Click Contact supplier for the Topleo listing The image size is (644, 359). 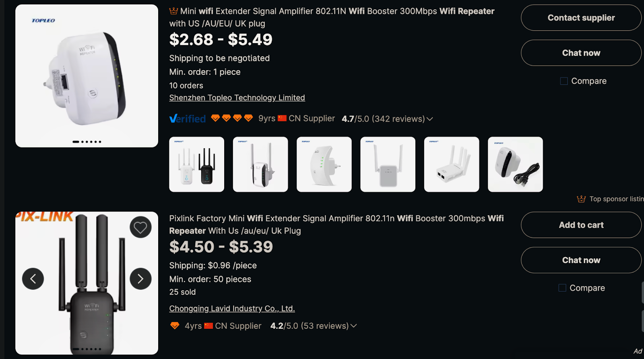point(581,18)
